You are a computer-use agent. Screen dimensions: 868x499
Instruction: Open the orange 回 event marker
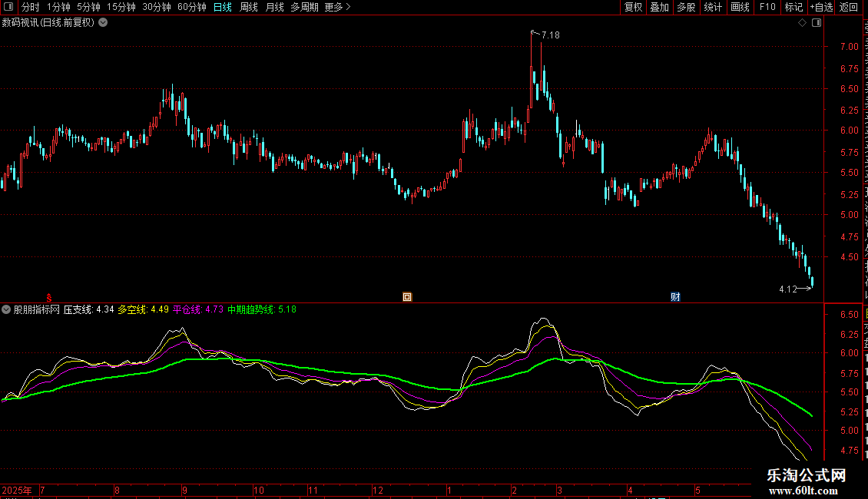(407, 297)
